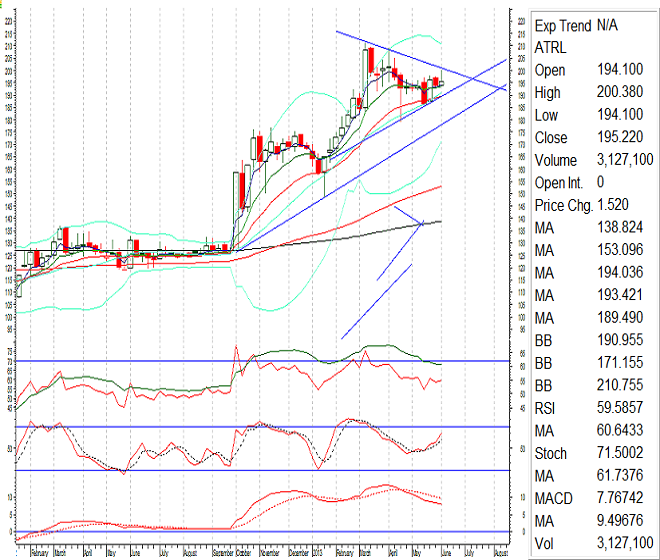This screenshot has height=560, width=660.
Task: Click the blue zero line in MACD pane
Action: 200,531
